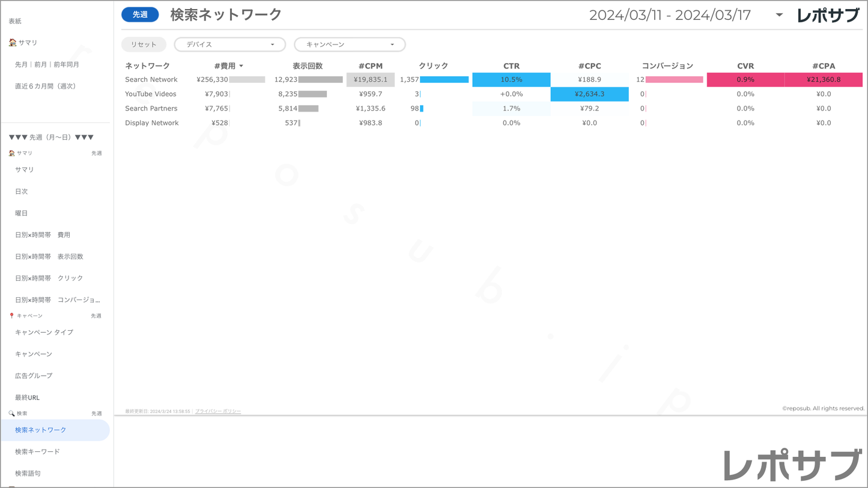Open 最終URL report page
Screen dimensions: 868x488
click(x=27, y=397)
